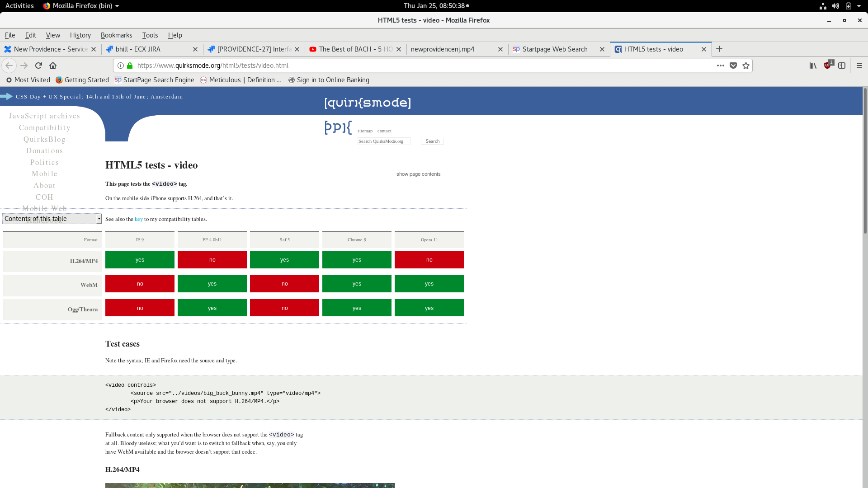868x488 pixels.
Task: Open Contents of this table dropdown
Action: [x=52, y=219]
